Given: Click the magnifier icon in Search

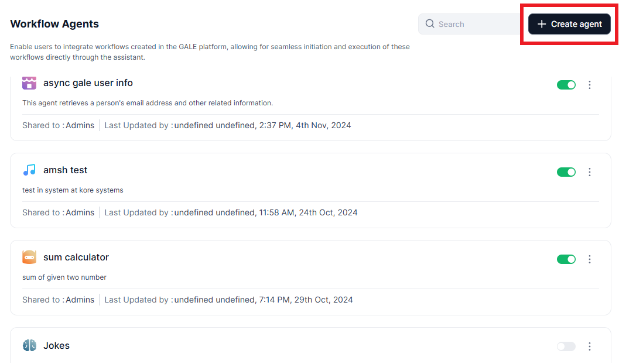Looking at the screenshot, I should pos(430,23).
